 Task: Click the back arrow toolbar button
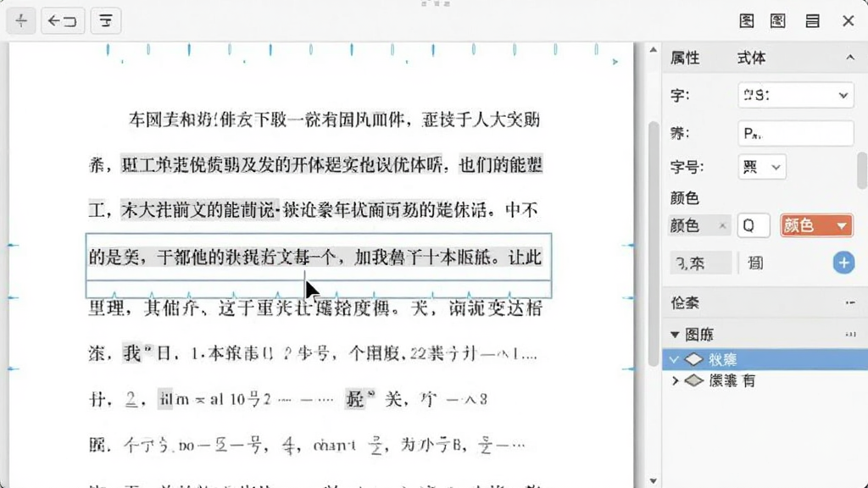point(63,21)
